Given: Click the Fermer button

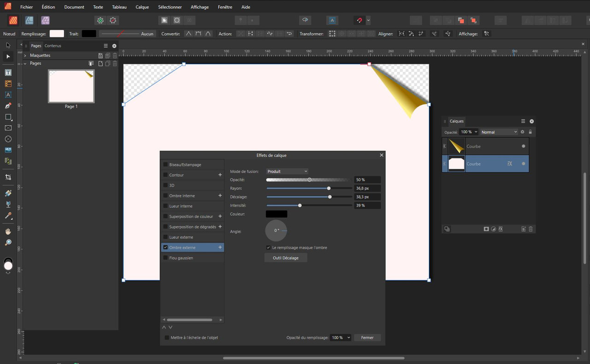Looking at the screenshot, I should (367, 338).
